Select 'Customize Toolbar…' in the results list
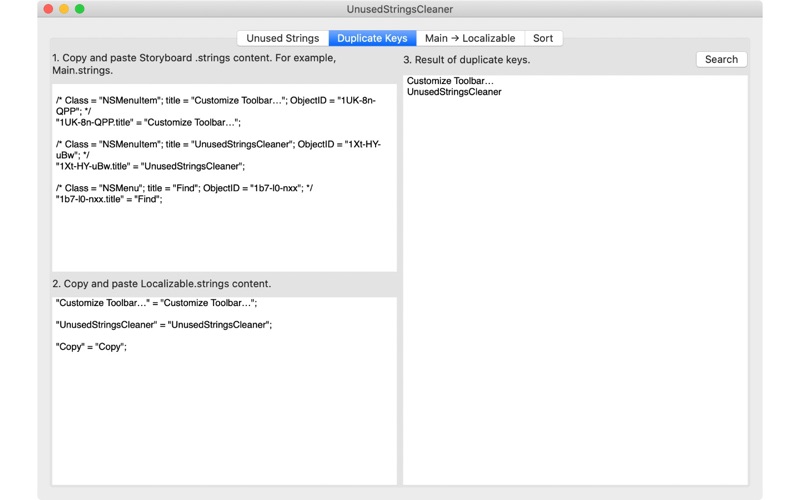800x500 pixels. [x=450, y=81]
